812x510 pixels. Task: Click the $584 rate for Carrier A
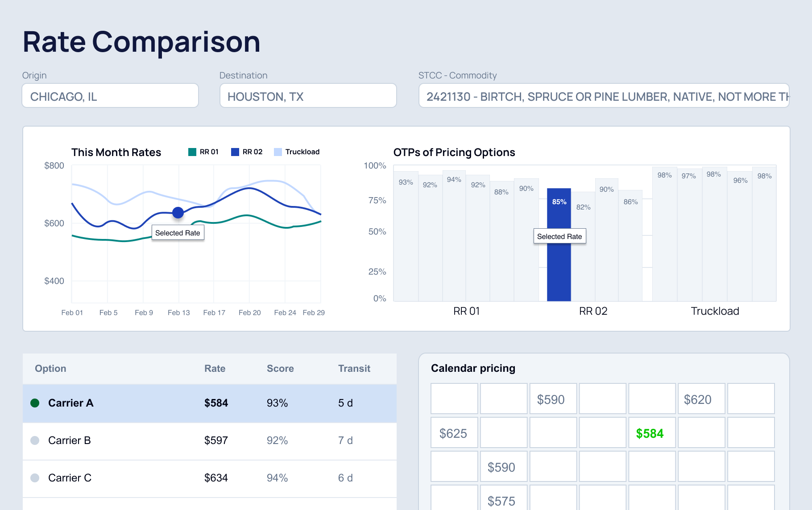click(216, 403)
